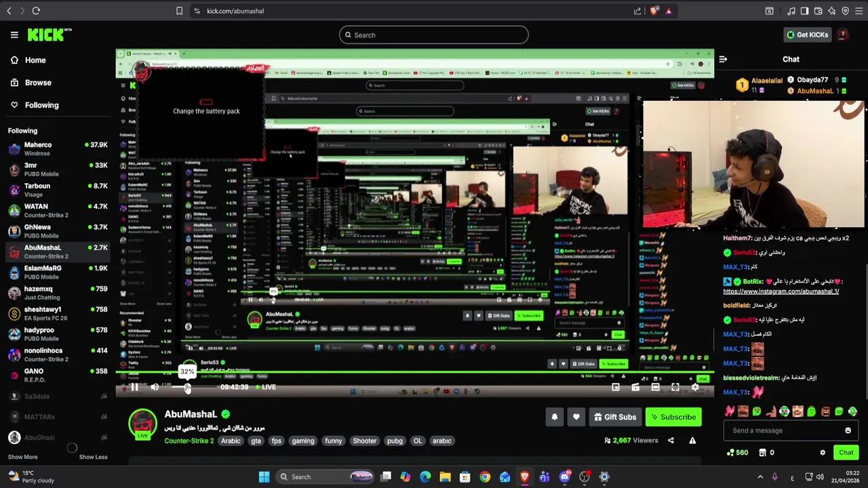
Task: Open the Instagram link in chat
Action: pos(781,291)
